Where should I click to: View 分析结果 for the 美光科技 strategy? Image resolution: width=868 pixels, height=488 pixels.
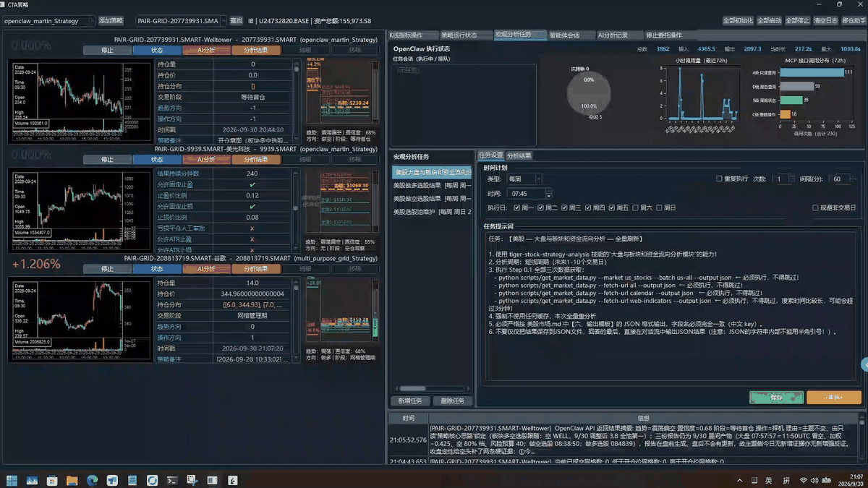256,160
